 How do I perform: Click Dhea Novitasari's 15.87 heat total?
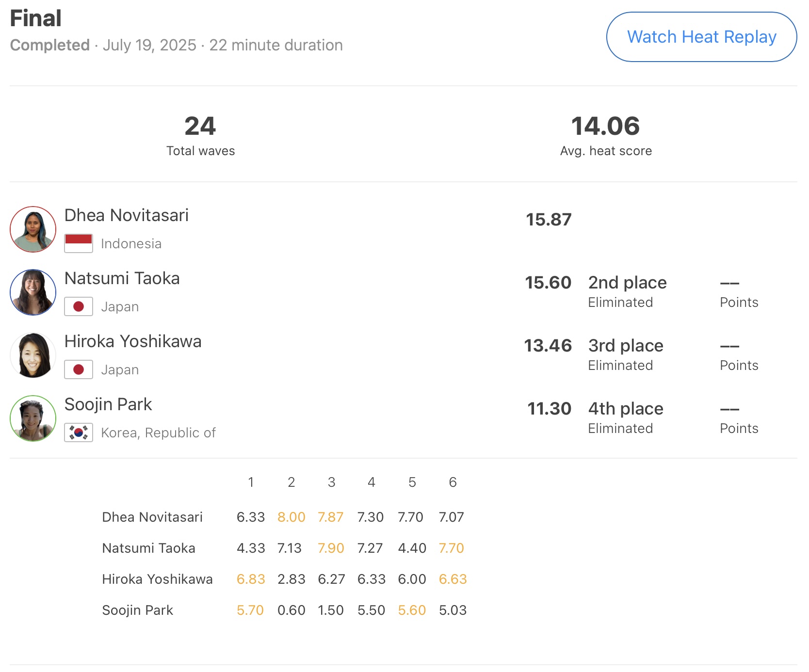tap(549, 220)
